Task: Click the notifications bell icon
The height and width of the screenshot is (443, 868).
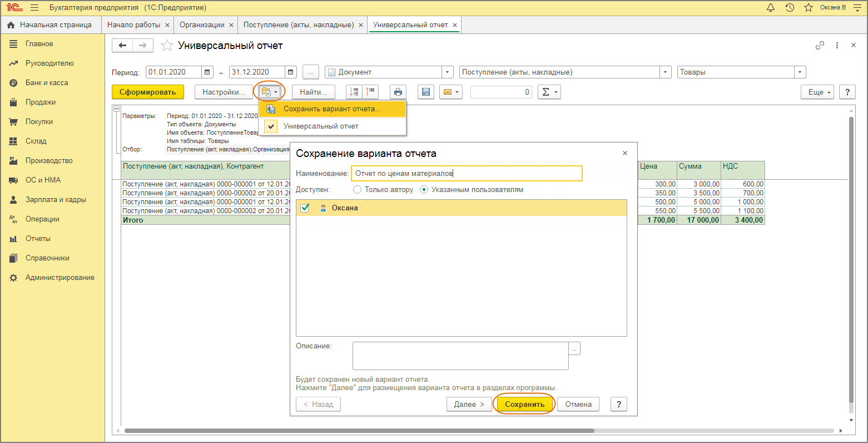Action: click(771, 8)
